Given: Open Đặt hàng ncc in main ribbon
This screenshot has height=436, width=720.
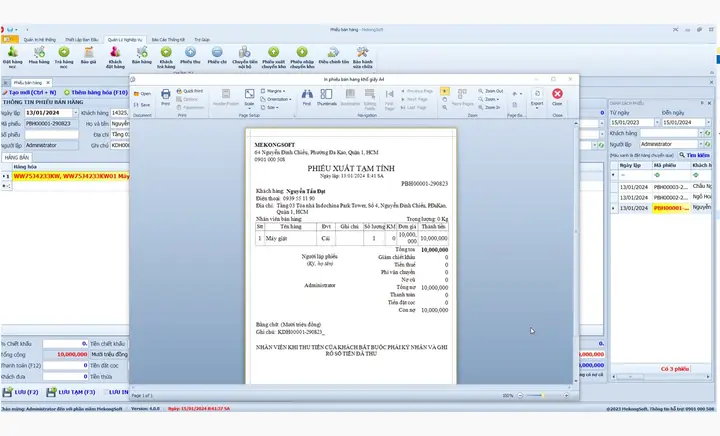Looking at the screenshot, I should (x=12, y=57).
